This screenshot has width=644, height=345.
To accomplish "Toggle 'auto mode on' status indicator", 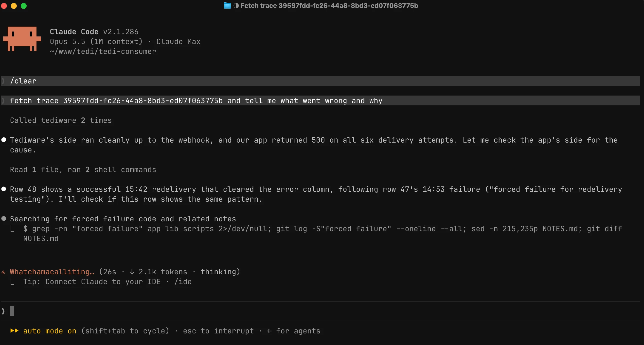I will pos(50,331).
